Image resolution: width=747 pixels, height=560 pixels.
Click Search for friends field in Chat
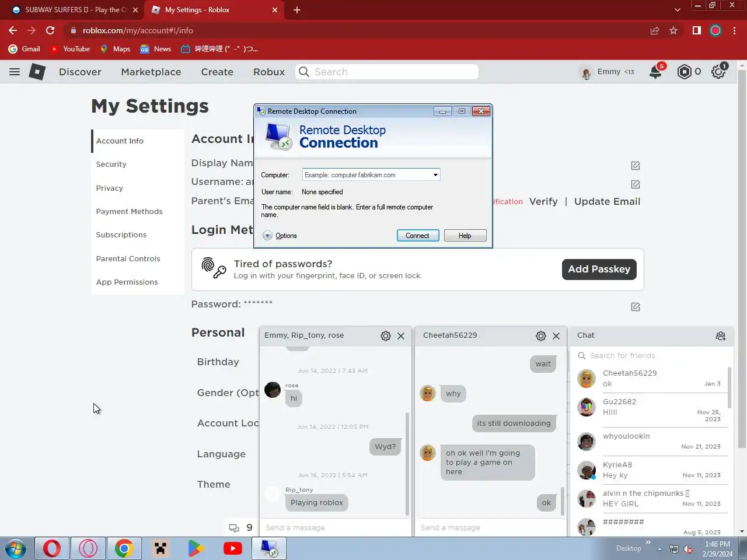pyautogui.click(x=652, y=356)
